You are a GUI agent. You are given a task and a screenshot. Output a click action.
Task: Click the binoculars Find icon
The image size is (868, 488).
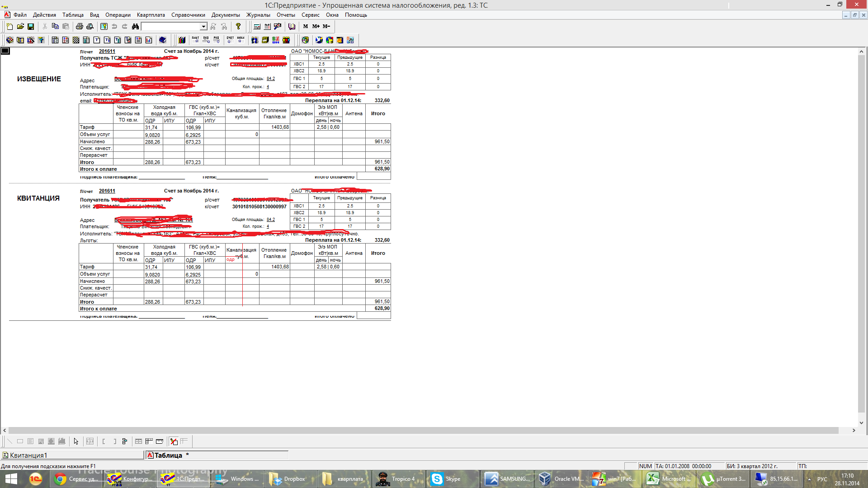[x=135, y=27]
